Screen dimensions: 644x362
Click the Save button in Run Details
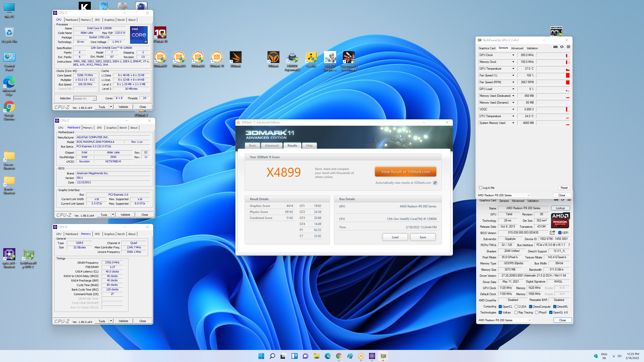423,237
